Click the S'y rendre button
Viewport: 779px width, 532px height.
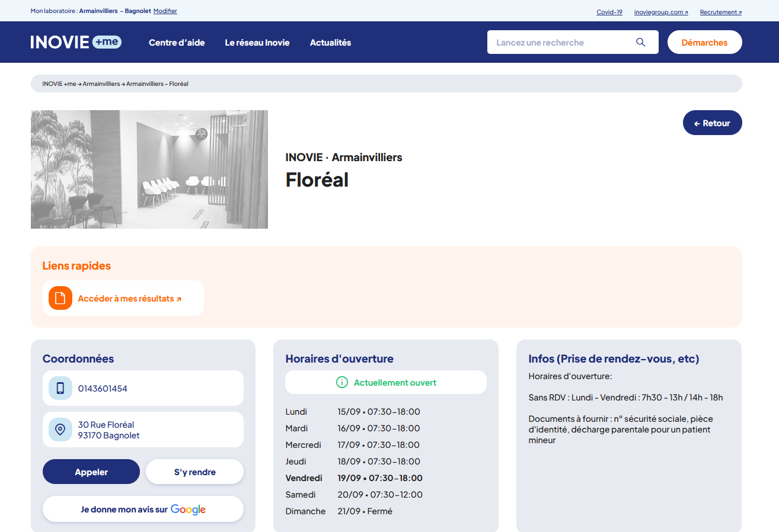[194, 472]
